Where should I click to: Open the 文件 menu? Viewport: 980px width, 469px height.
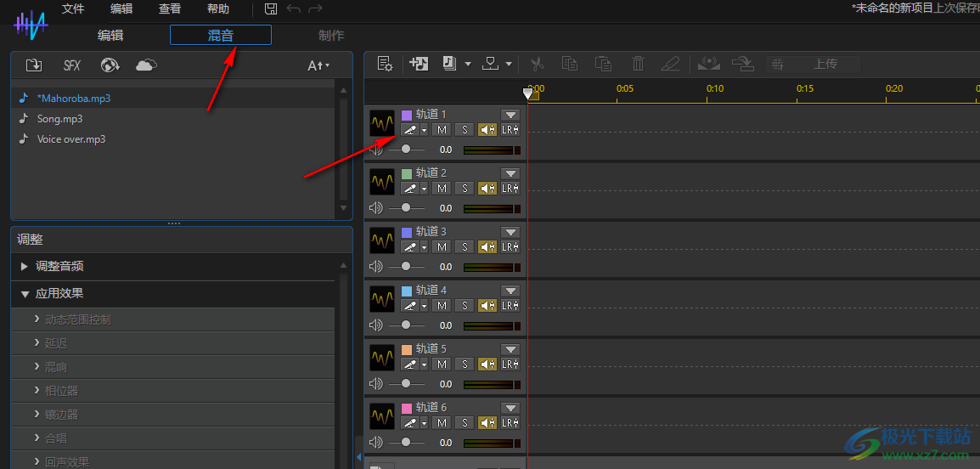coord(73,8)
